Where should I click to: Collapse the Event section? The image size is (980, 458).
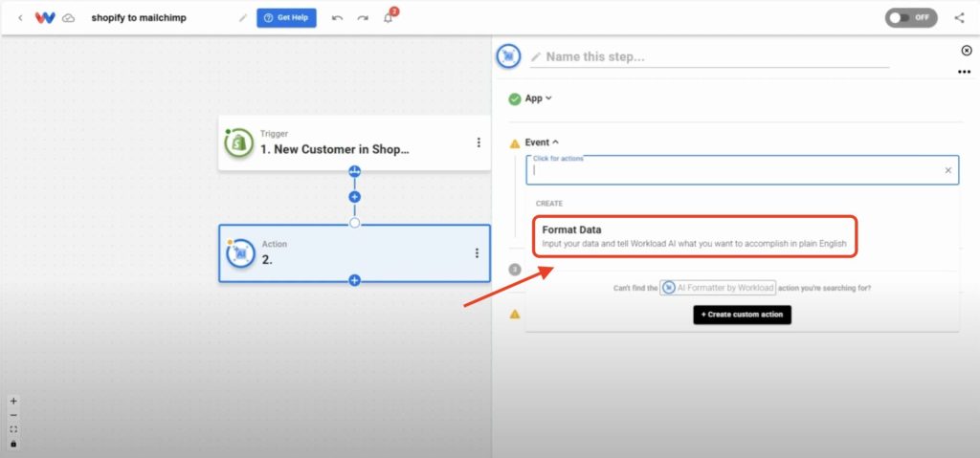(x=542, y=142)
